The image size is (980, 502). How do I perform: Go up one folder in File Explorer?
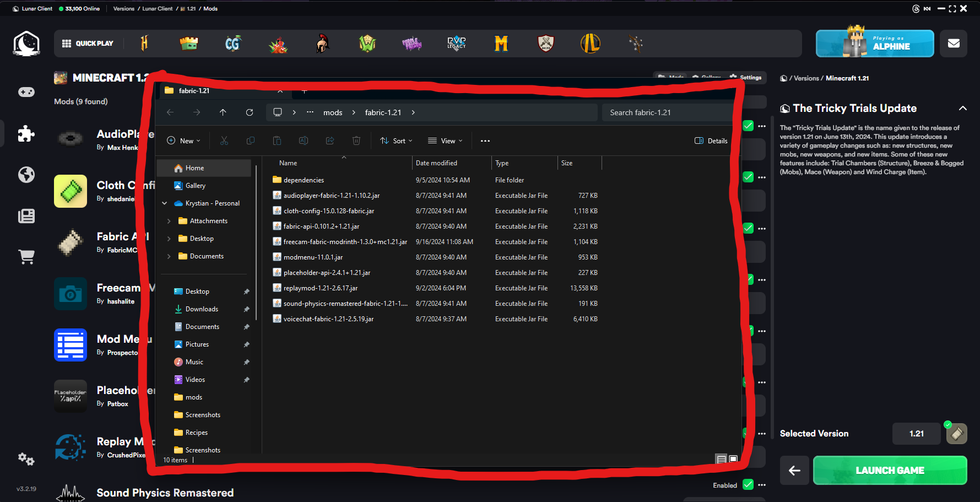point(223,112)
